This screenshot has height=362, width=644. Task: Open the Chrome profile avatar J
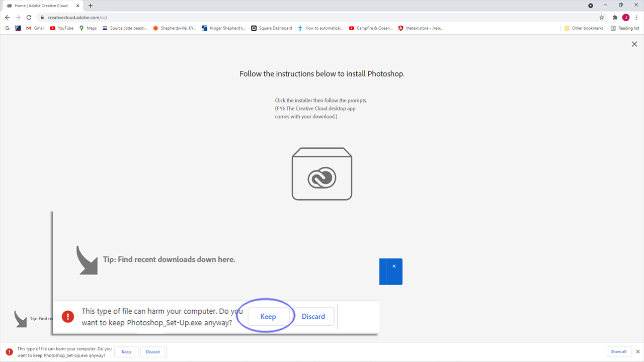pyautogui.click(x=626, y=17)
